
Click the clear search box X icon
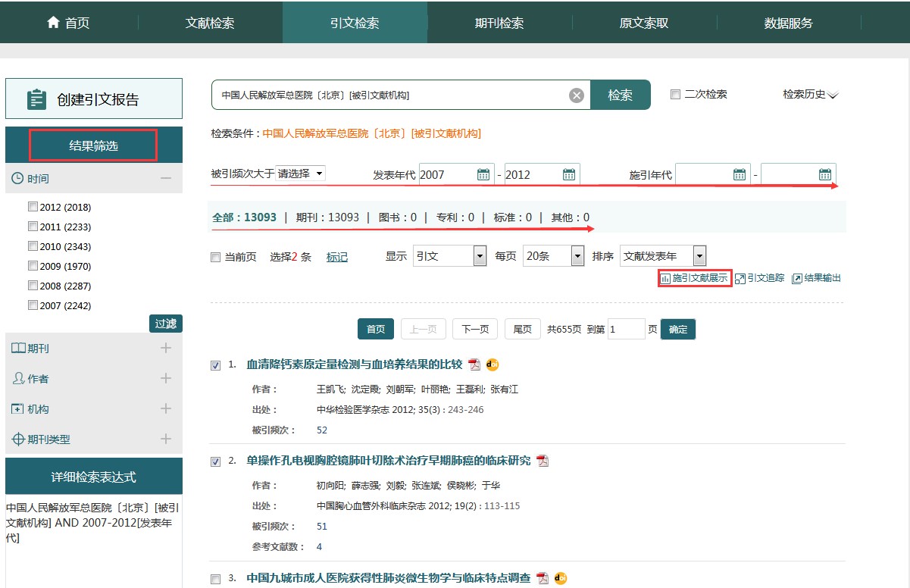pyautogui.click(x=577, y=95)
